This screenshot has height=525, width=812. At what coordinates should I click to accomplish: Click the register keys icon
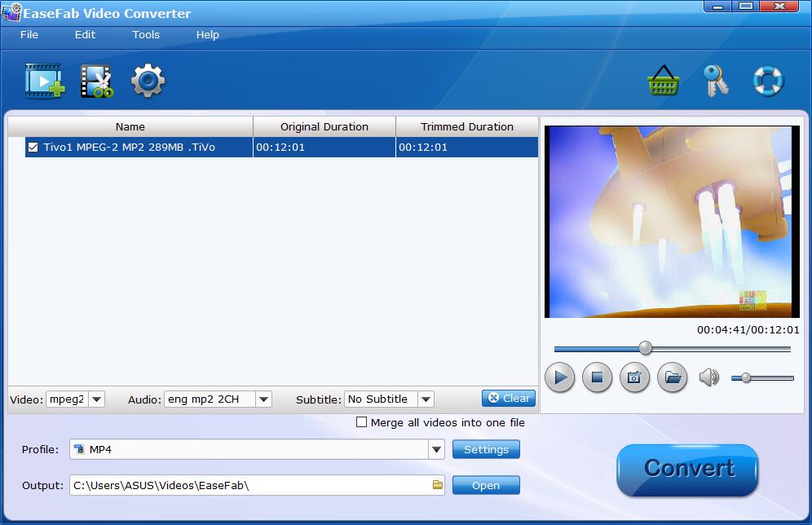click(x=716, y=81)
